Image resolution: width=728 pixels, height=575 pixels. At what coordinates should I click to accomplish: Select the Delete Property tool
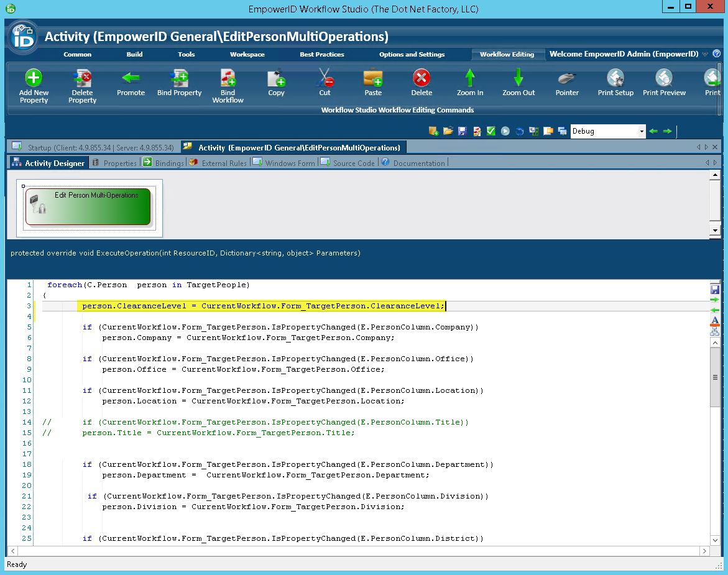coord(81,86)
